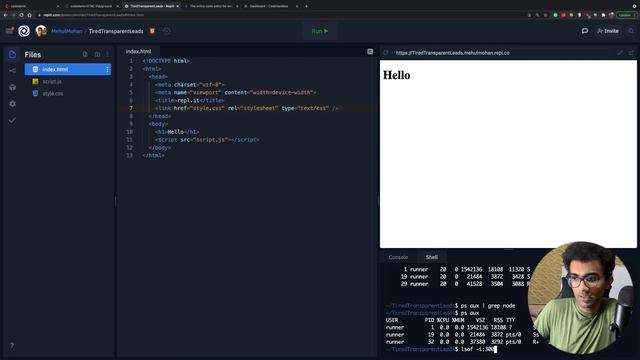Click the browser profile avatar icon
The height and width of the screenshot is (360, 640).
click(611, 15)
